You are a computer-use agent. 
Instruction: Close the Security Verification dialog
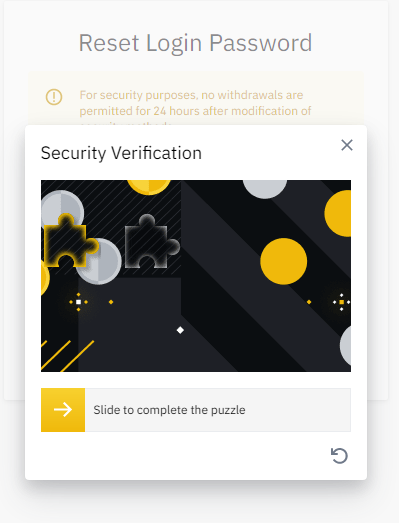tap(347, 145)
